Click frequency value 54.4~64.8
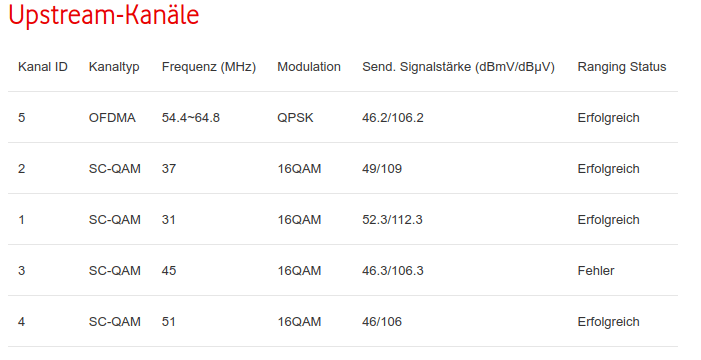This screenshot has width=701, height=360. (191, 118)
